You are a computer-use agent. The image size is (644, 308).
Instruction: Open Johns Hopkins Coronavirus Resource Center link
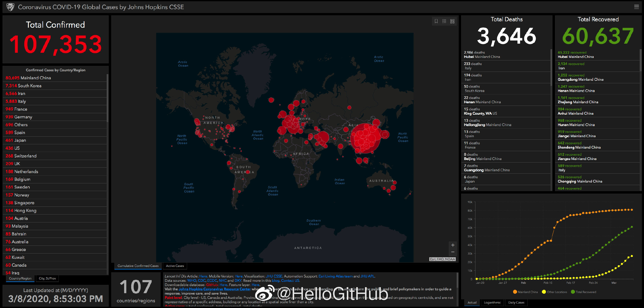pyautogui.click(x=214, y=289)
